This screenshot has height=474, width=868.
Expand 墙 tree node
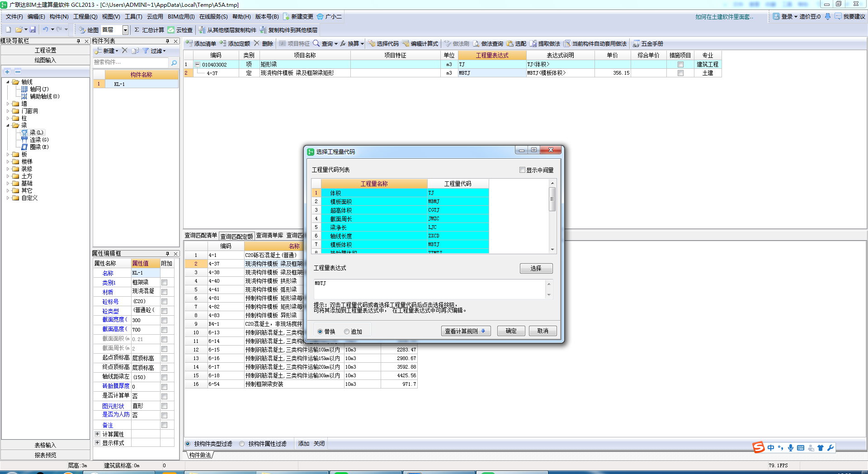click(x=8, y=104)
